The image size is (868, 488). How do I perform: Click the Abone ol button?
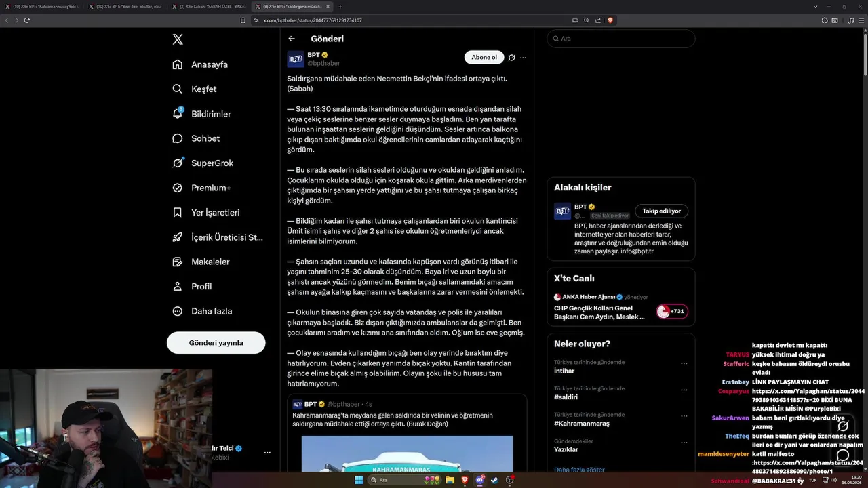(484, 58)
